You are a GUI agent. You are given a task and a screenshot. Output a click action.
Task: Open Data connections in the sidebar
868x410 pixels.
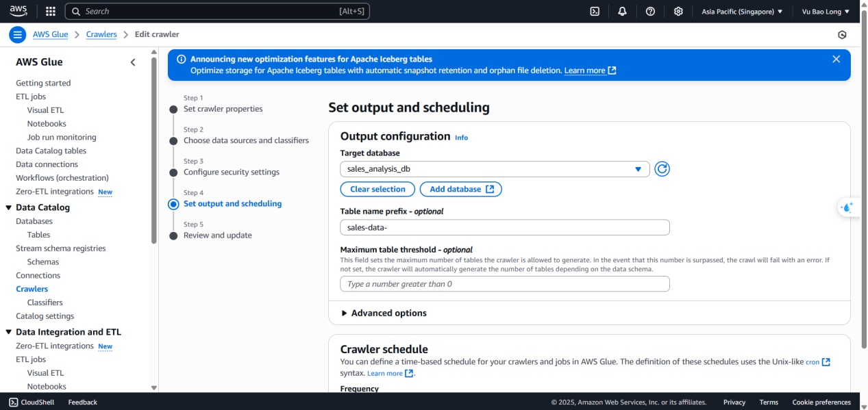pos(47,164)
